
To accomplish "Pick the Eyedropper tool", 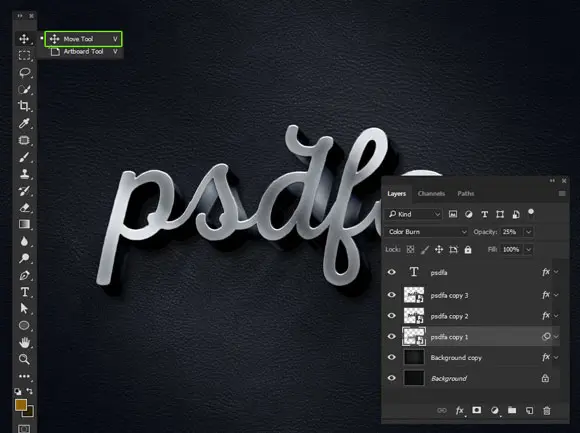I will tap(24, 123).
